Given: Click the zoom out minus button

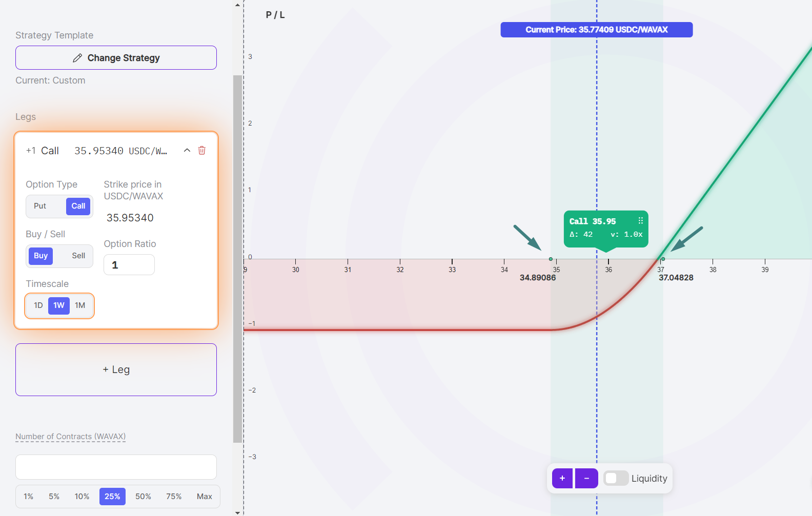Looking at the screenshot, I should click(x=586, y=478).
